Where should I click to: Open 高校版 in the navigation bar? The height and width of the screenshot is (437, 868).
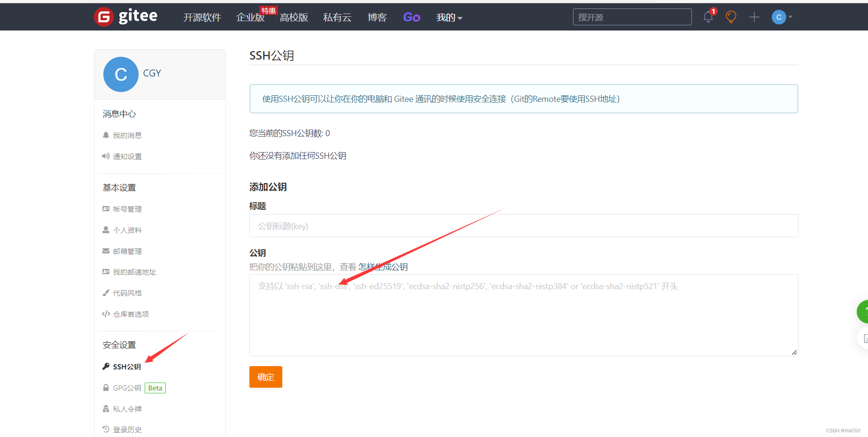[294, 17]
